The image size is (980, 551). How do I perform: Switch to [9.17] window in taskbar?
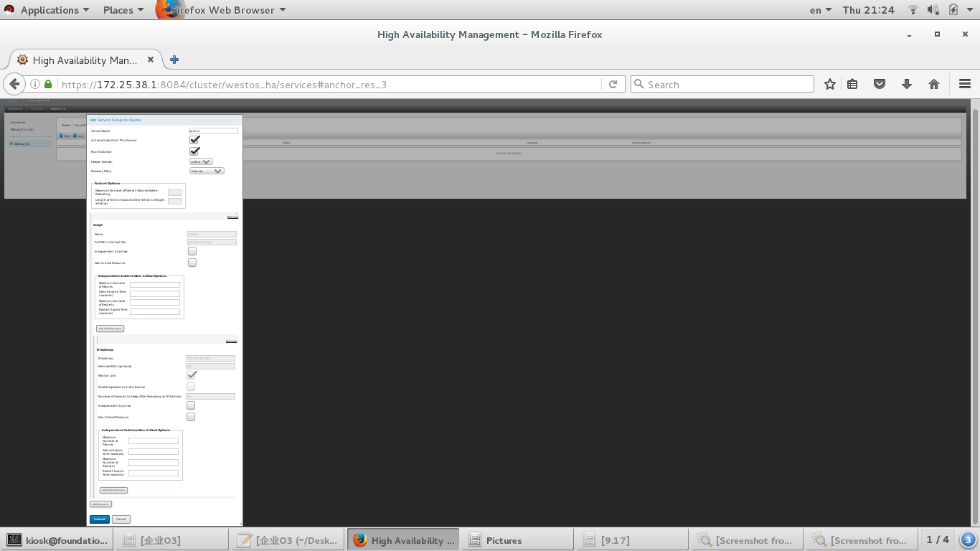[633, 540]
